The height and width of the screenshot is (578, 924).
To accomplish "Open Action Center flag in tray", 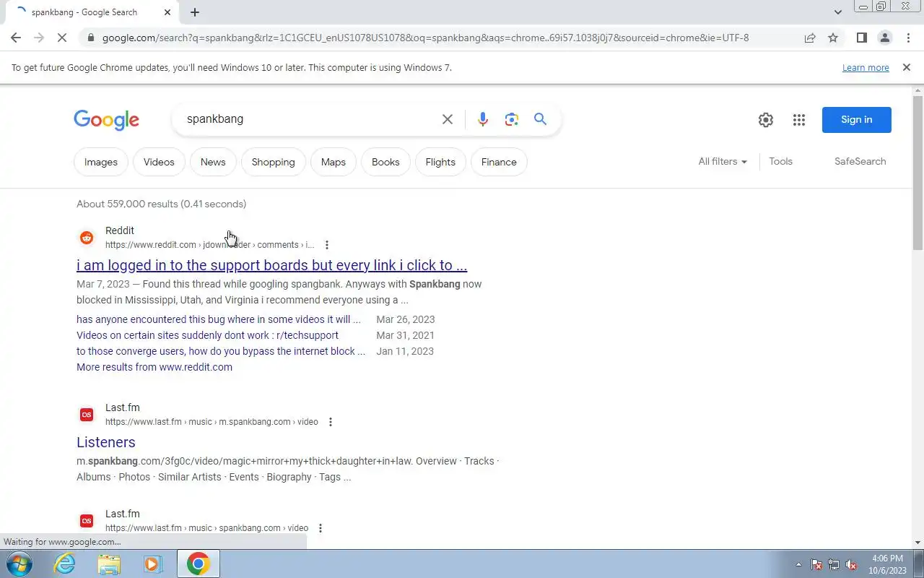I will (x=816, y=565).
